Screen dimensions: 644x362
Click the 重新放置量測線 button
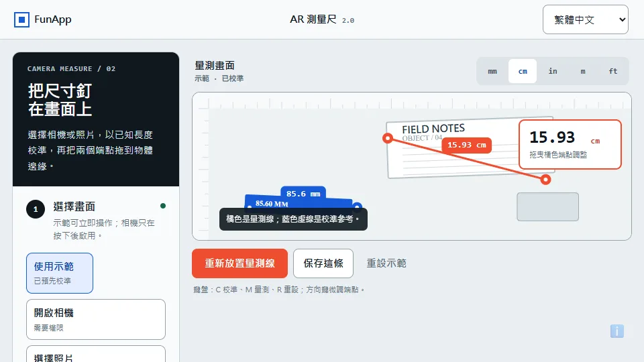(240, 263)
